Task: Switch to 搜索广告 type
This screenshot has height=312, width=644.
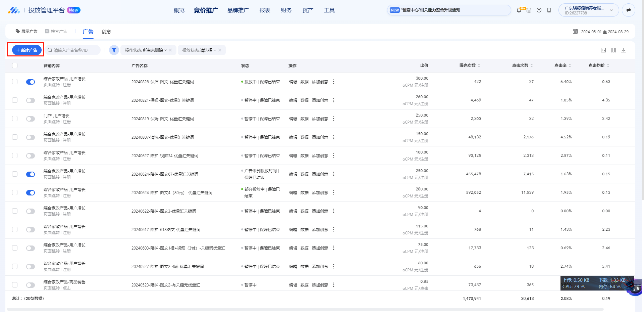Action: [x=56, y=32]
